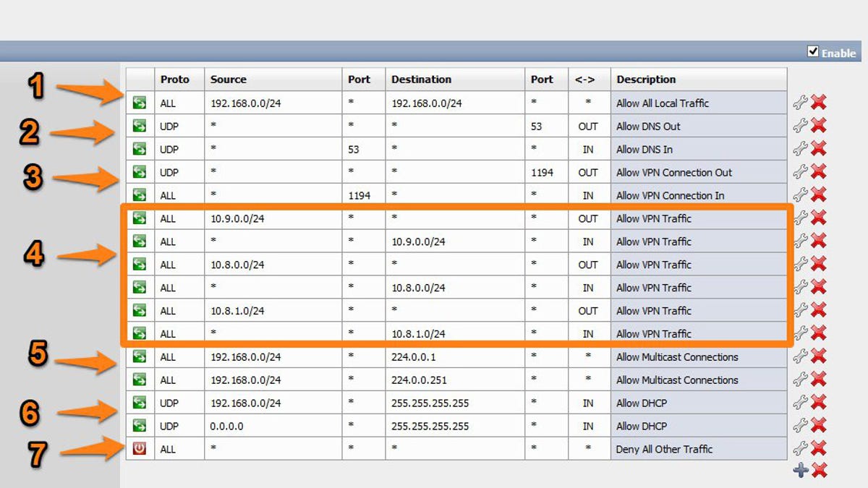Edit the Allow VPN Connection In rule

pyautogui.click(x=800, y=195)
